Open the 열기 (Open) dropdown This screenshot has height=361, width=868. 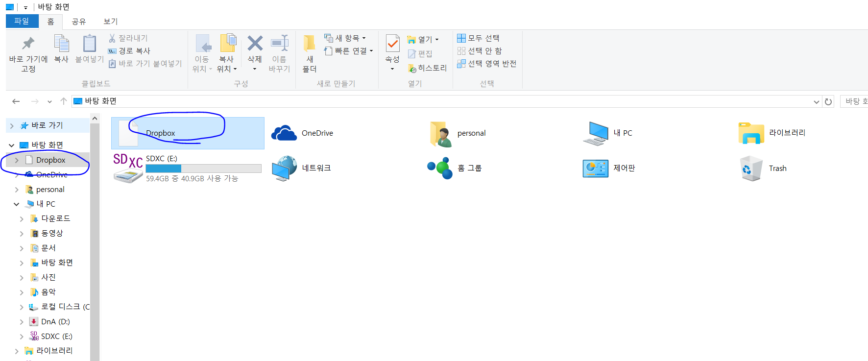(423, 40)
